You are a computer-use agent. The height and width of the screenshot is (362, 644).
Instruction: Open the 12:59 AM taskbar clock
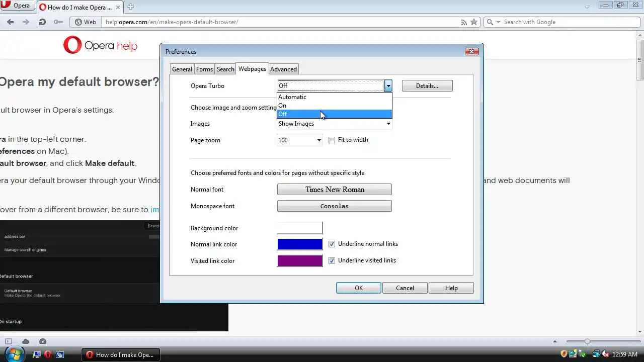click(x=625, y=354)
